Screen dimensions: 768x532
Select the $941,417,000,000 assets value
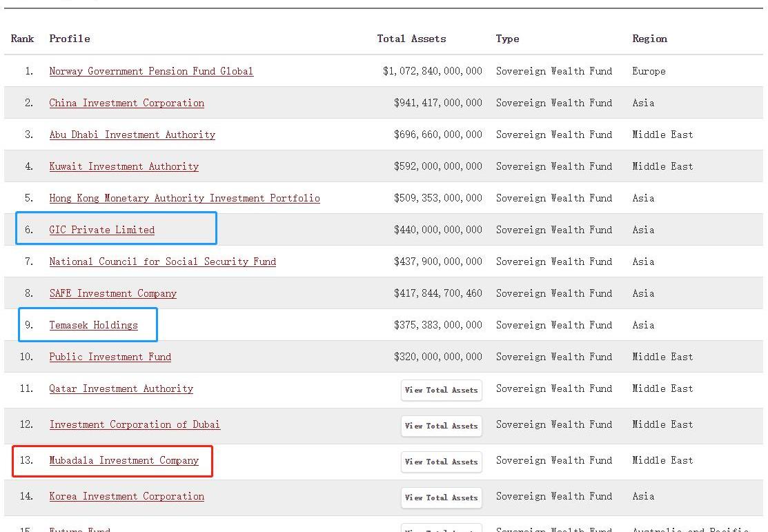(438, 104)
